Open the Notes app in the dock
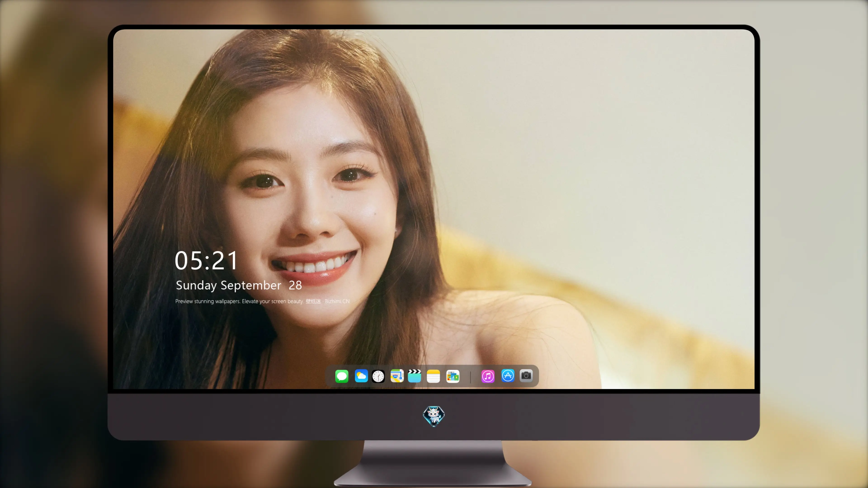Screen dimensions: 868x488 click(433, 376)
